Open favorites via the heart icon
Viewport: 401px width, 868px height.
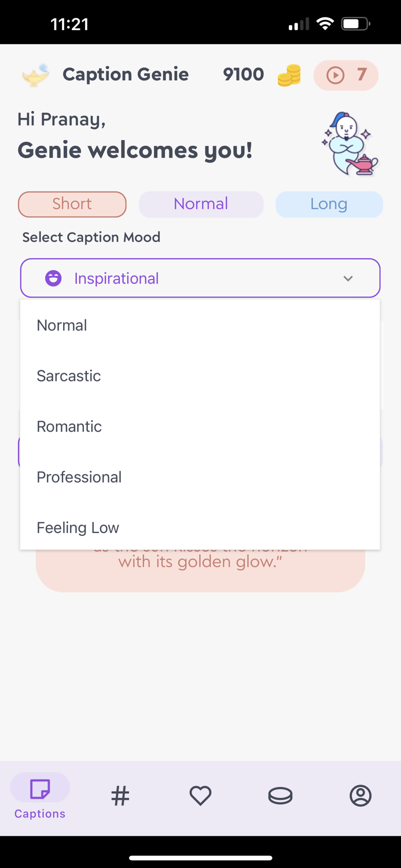tap(200, 796)
